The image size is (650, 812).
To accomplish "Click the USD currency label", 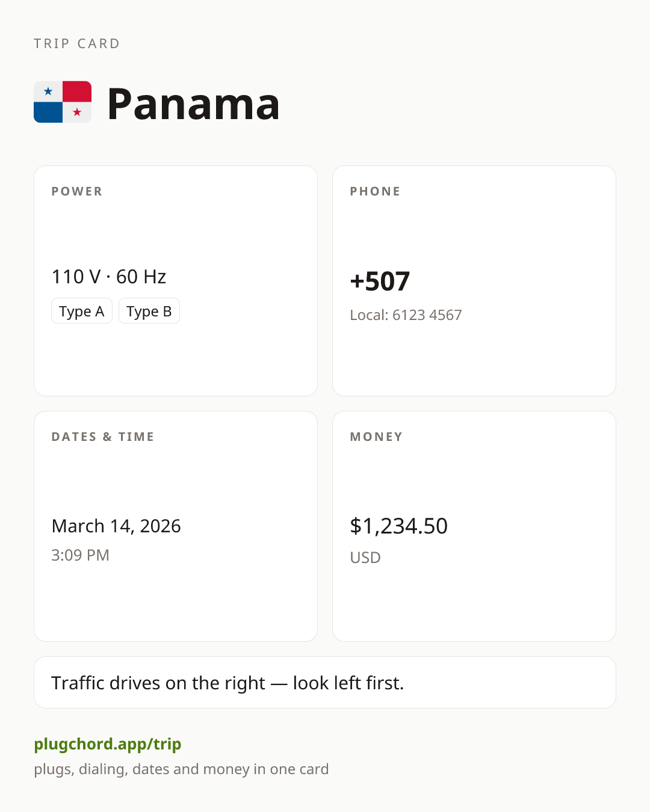I will click(365, 558).
